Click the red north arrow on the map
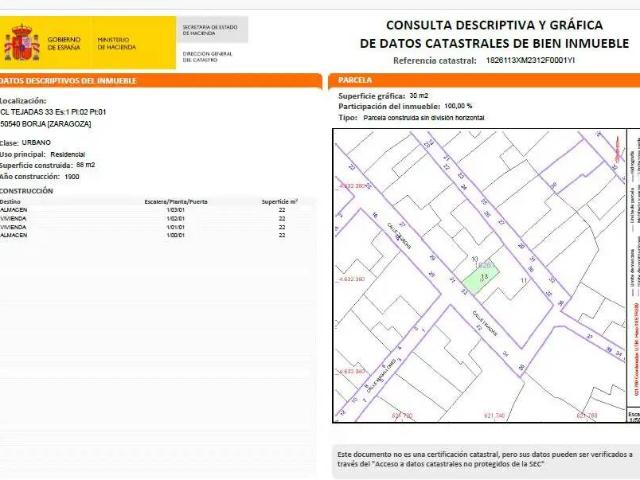The height and width of the screenshot is (480, 640). coord(618,150)
